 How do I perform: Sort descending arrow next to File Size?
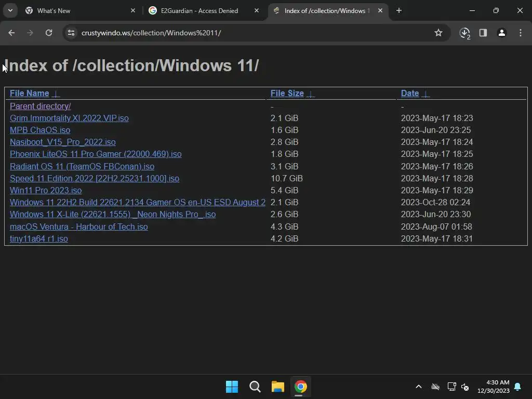(311, 94)
